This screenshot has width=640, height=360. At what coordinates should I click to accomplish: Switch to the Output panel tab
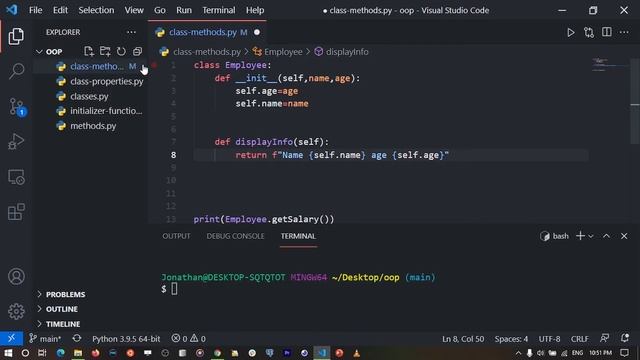[x=176, y=236]
